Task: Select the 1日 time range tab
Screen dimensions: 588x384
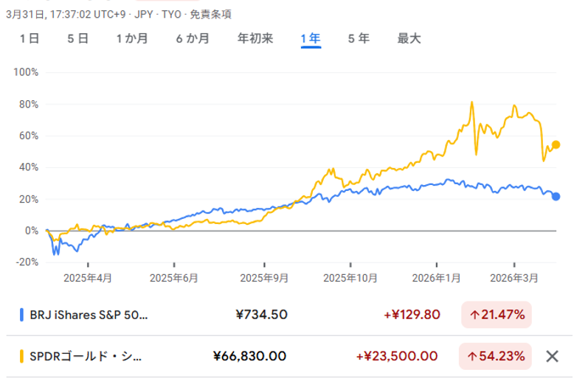Action: pos(30,38)
